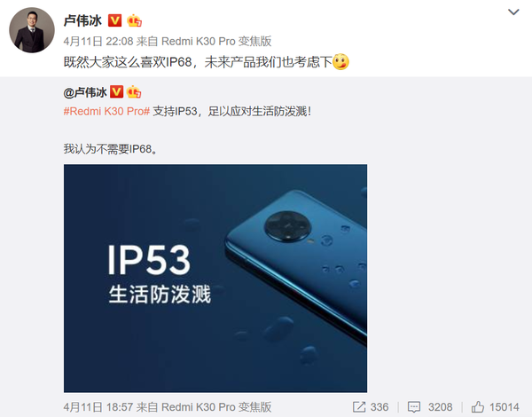Open the 4月11日 18:57 original post timestamp
This screenshot has height=417, width=532.
click(x=98, y=407)
